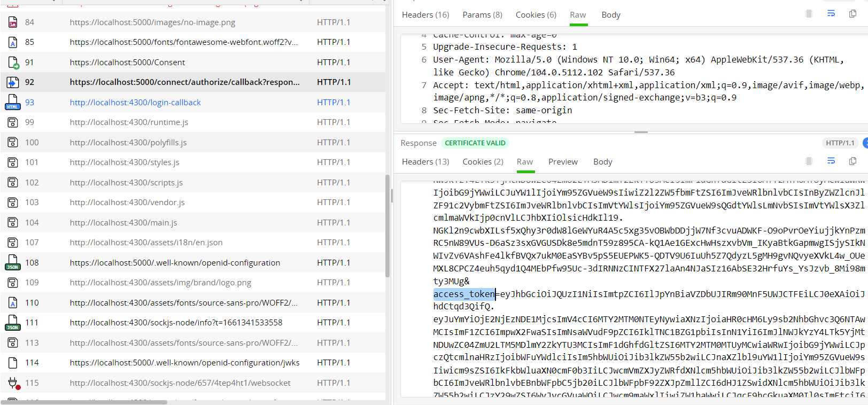Screen dimensions: 868x405
Task: Click the JSON icon for session 111 sockjs info
Action: pyautogui.click(x=13, y=323)
